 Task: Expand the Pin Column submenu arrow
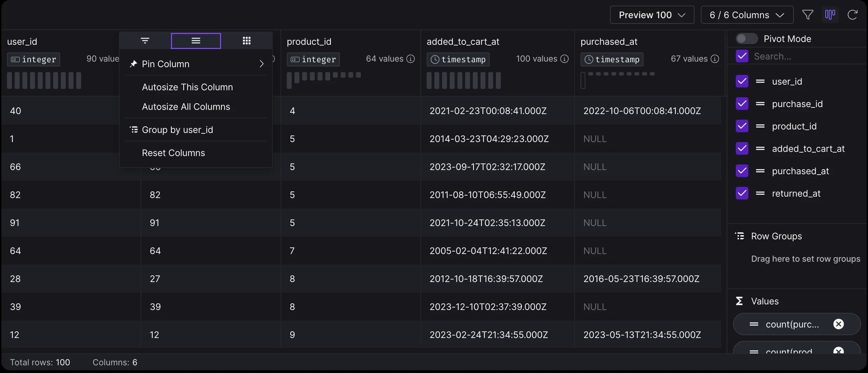point(261,64)
